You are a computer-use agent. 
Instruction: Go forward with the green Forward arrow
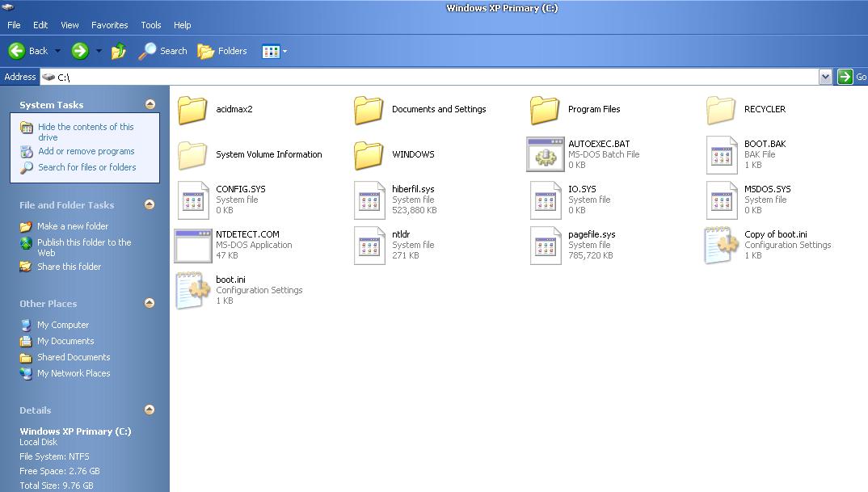80,51
